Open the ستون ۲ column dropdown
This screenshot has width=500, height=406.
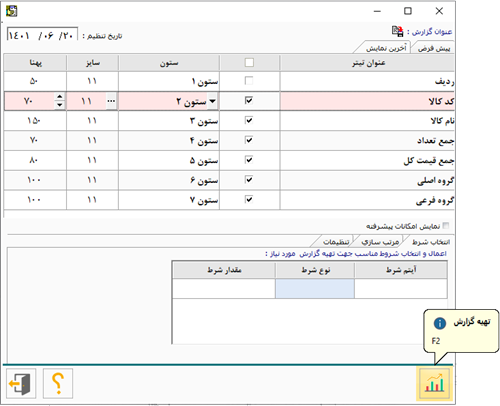[x=212, y=101]
